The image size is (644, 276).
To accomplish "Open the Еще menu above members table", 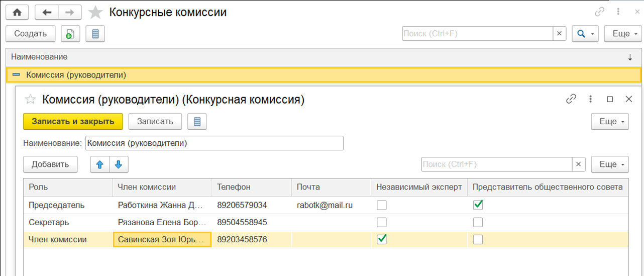I will click(610, 164).
